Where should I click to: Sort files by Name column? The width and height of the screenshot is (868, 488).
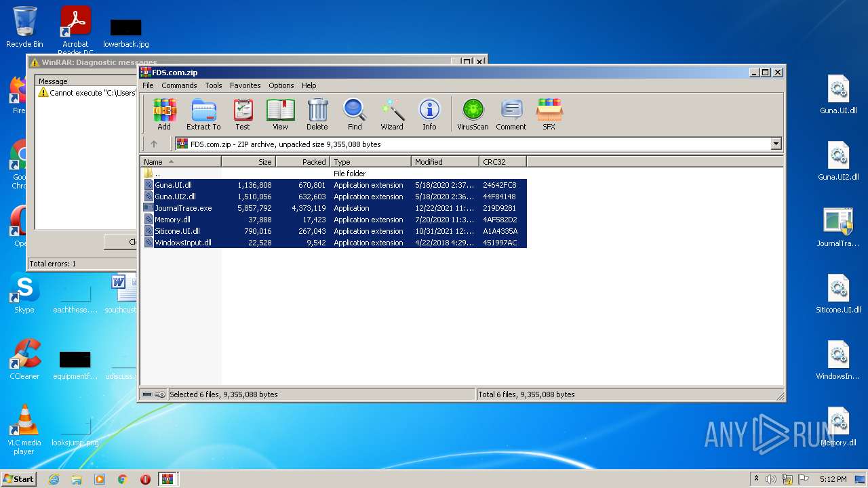coord(180,162)
